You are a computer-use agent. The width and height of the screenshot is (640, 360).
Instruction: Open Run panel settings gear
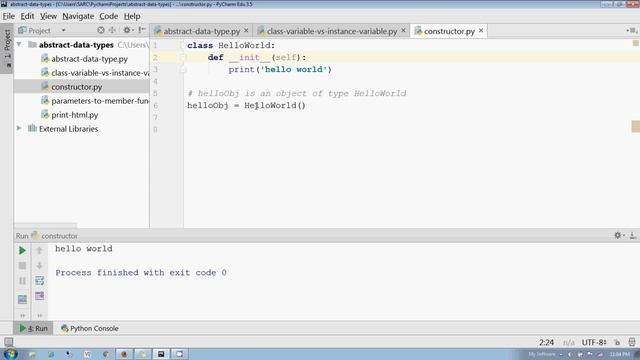click(x=618, y=236)
